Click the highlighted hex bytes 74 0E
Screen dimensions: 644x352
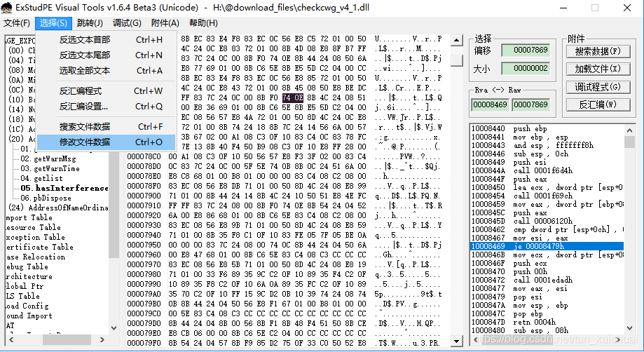tap(292, 97)
